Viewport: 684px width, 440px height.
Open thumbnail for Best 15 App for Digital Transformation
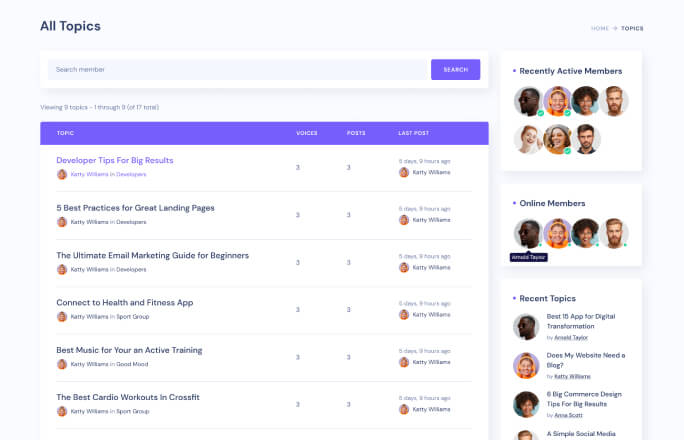coord(526,327)
